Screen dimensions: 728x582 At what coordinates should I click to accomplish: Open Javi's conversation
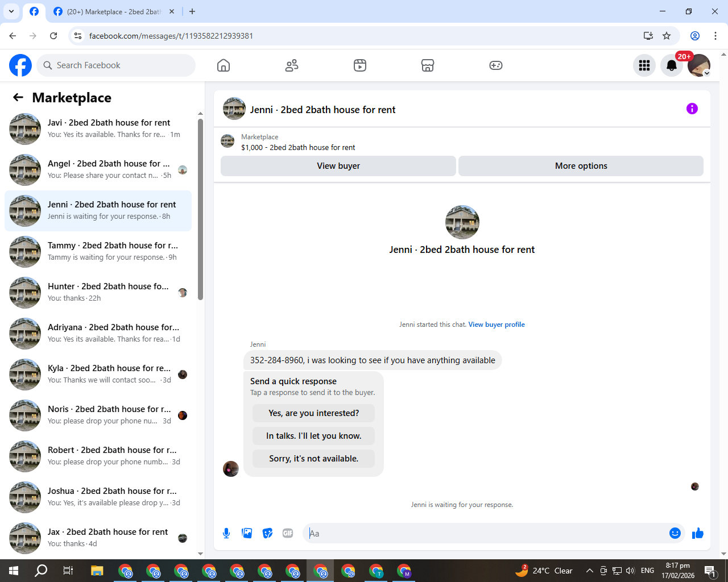coord(98,129)
